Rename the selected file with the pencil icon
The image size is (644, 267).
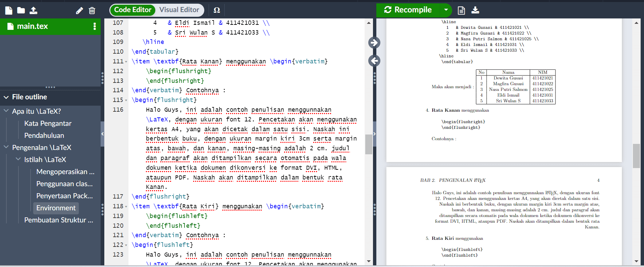tap(79, 11)
